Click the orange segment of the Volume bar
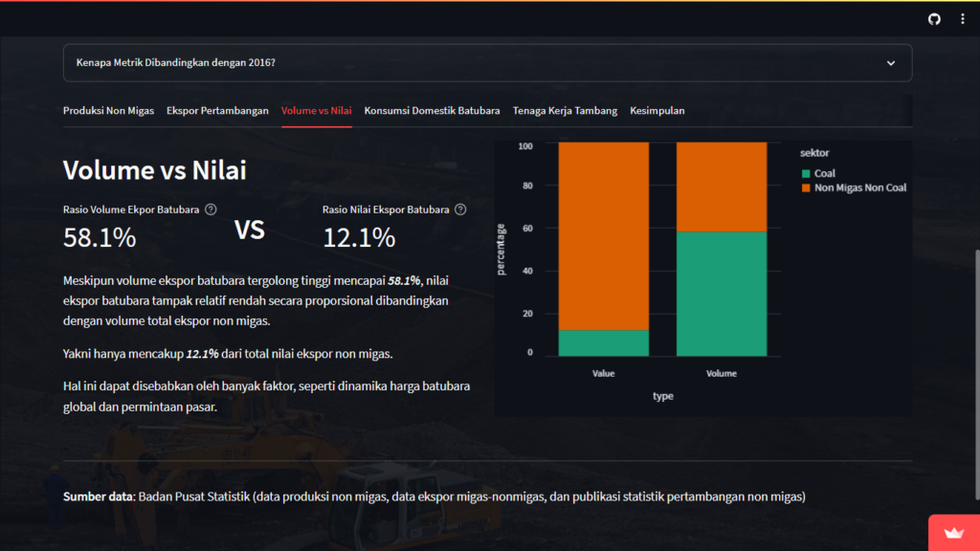Image resolution: width=980 pixels, height=551 pixels. pos(722,187)
